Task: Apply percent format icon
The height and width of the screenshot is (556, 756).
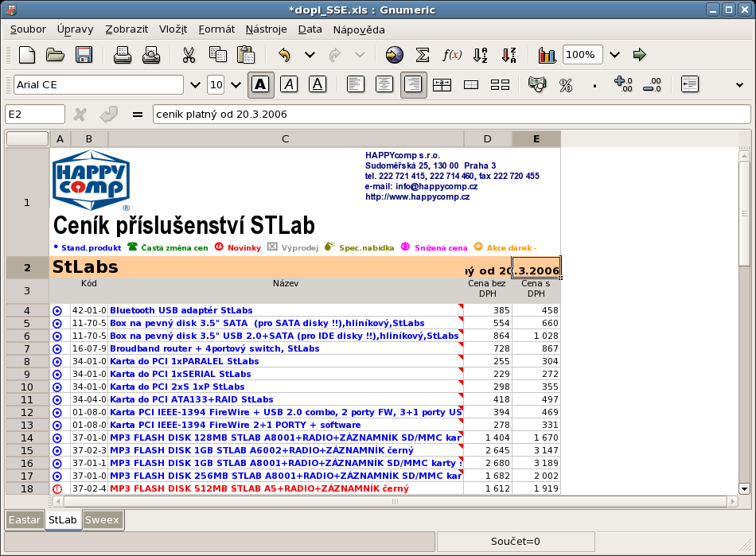Action: (x=566, y=85)
